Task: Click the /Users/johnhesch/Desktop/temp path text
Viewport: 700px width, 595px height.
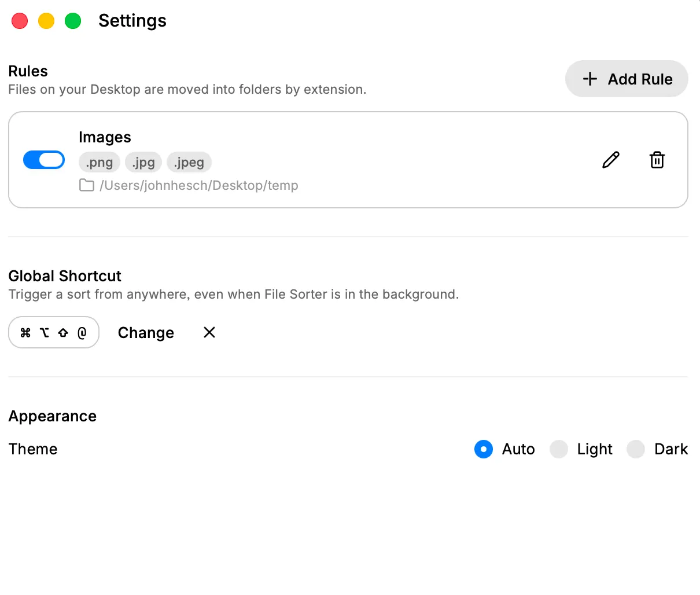Action: point(199,185)
